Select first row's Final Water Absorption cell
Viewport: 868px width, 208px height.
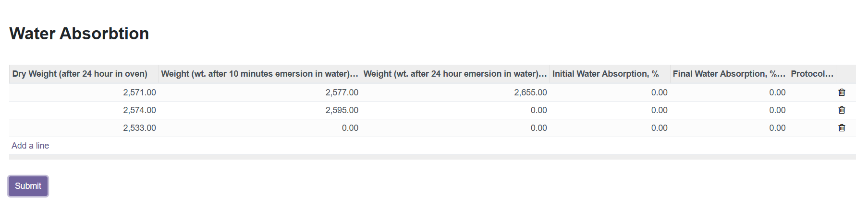[x=729, y=92]
